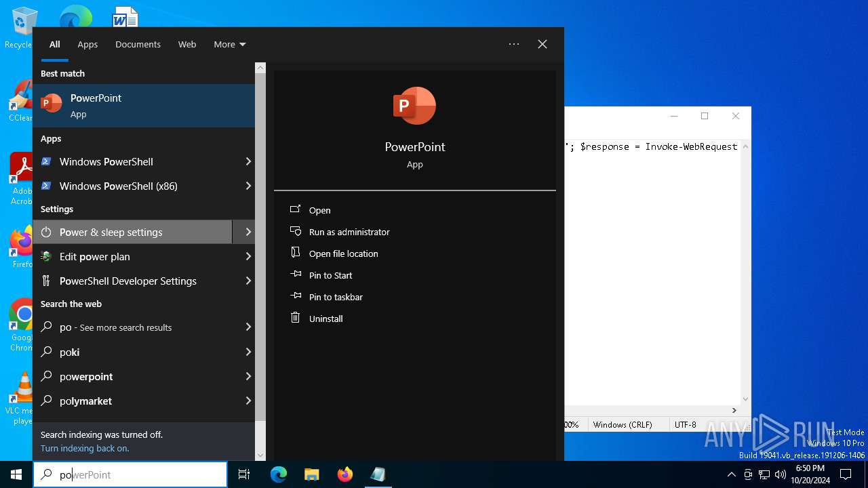Screen dimensions: 868x488
Task: Click the results list scrollbar down arrow
Action: tap(260, 455)
